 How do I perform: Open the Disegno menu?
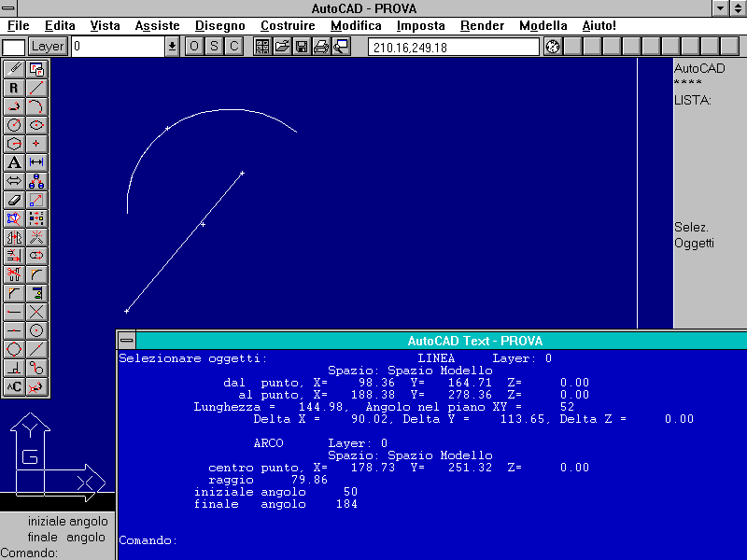[x=220, y=26]
